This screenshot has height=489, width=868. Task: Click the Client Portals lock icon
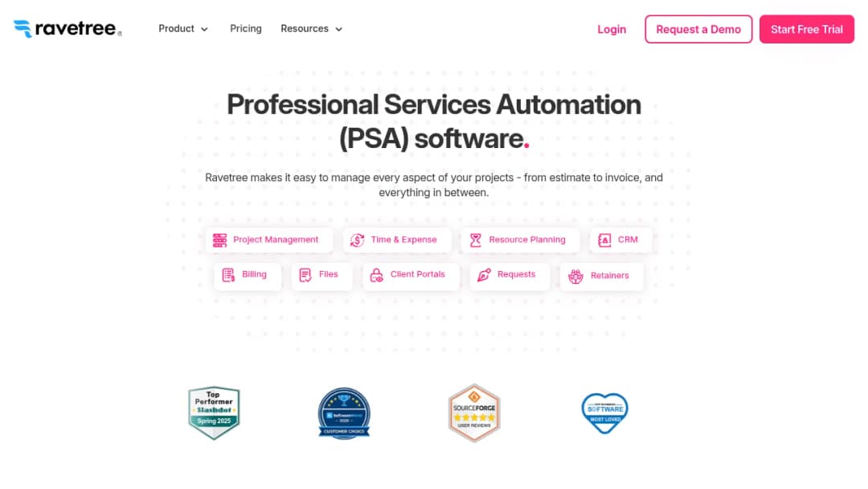click(376, 275)
